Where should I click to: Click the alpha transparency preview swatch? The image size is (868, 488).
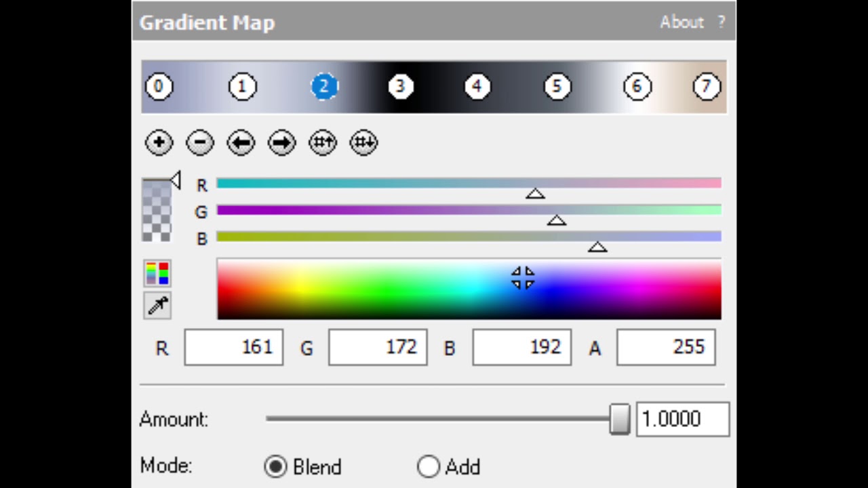tap(156, 211)
